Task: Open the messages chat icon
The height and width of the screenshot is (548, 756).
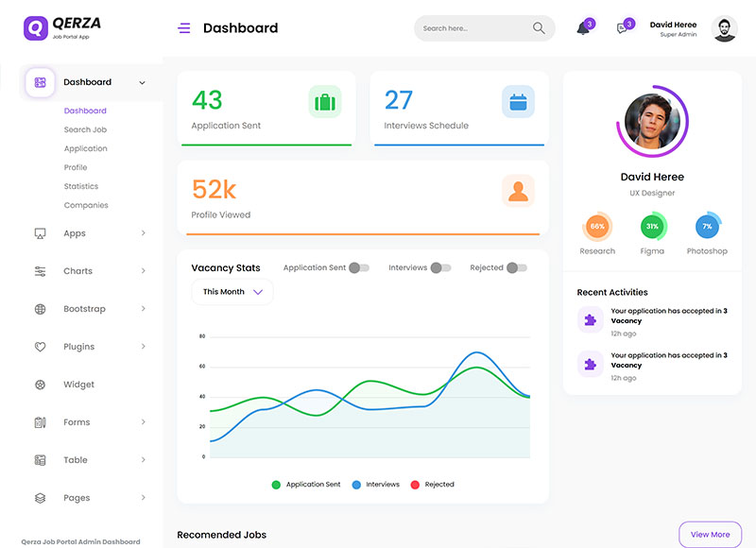Action: click(x=622, y=28)
